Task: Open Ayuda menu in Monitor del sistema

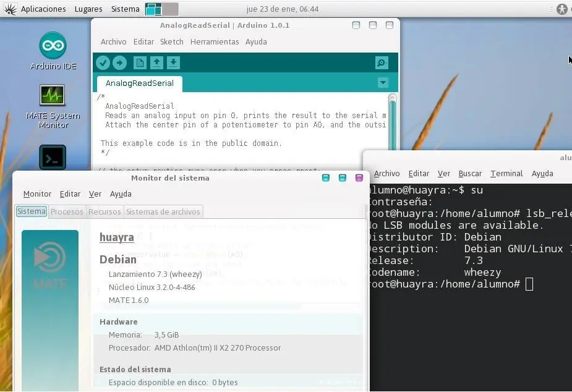Action: tap(121, 194)
